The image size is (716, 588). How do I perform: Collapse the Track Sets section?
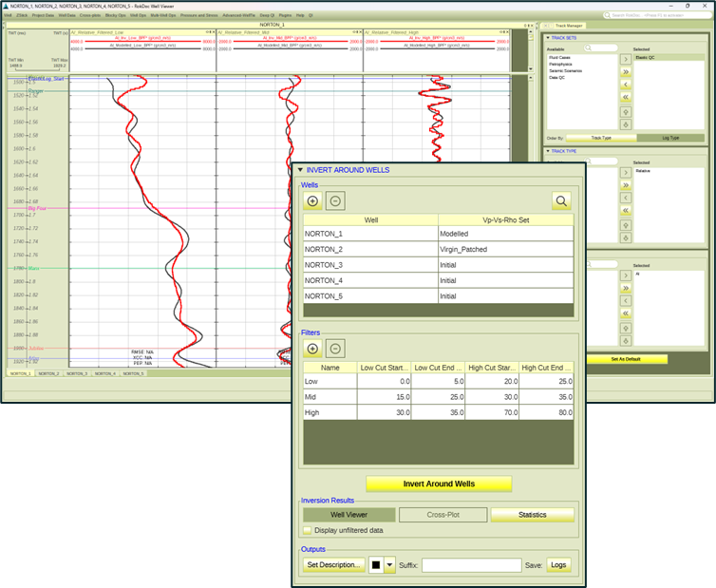pyautogui.click(x=549, y=38)
